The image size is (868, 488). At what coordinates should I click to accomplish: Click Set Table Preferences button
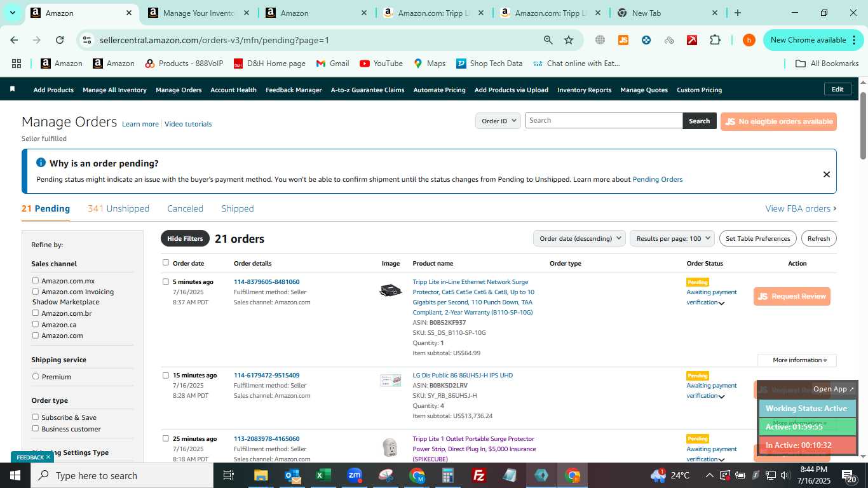click(x=758, y=238)
